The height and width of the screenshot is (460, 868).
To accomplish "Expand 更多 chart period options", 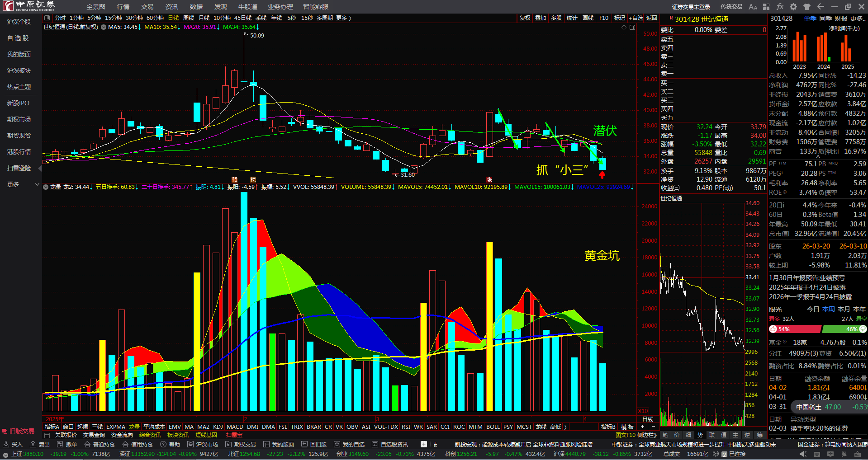I will pyautogui.click(x=343, y=18).
